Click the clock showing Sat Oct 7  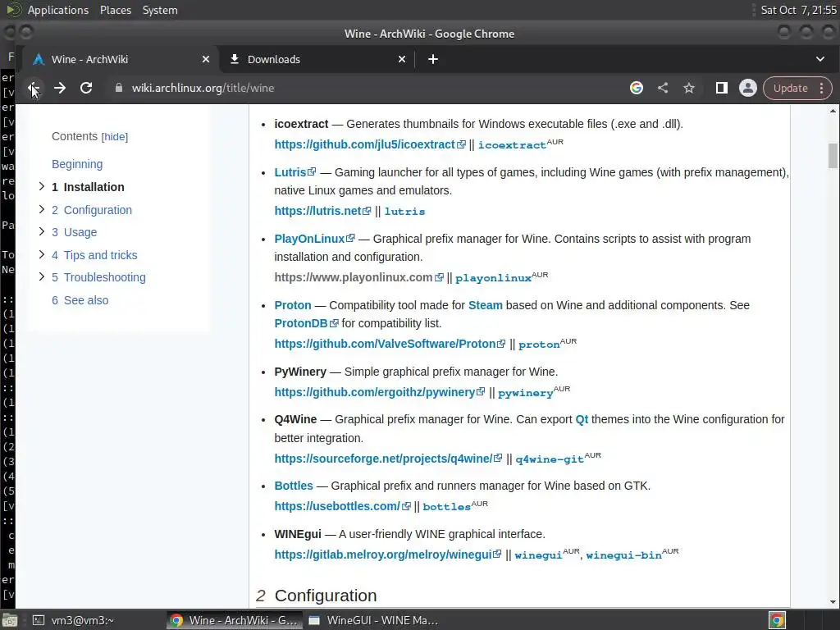pyautogui.click(x=798, y=10)
